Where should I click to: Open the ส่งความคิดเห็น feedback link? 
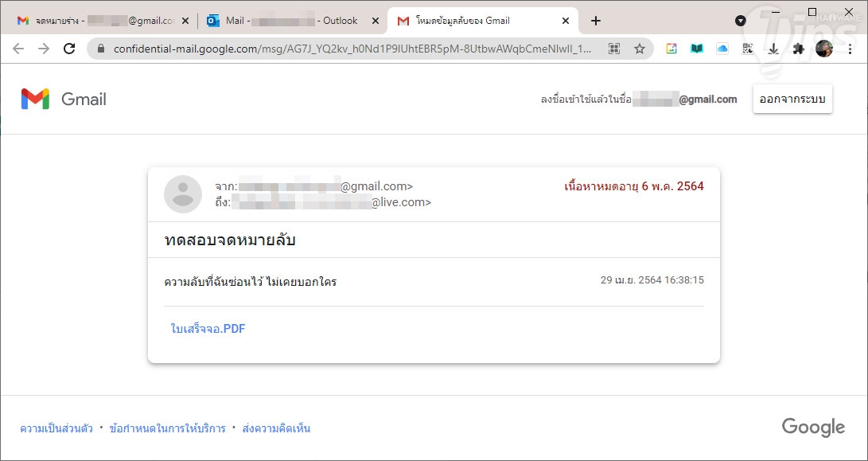[276, 428]
